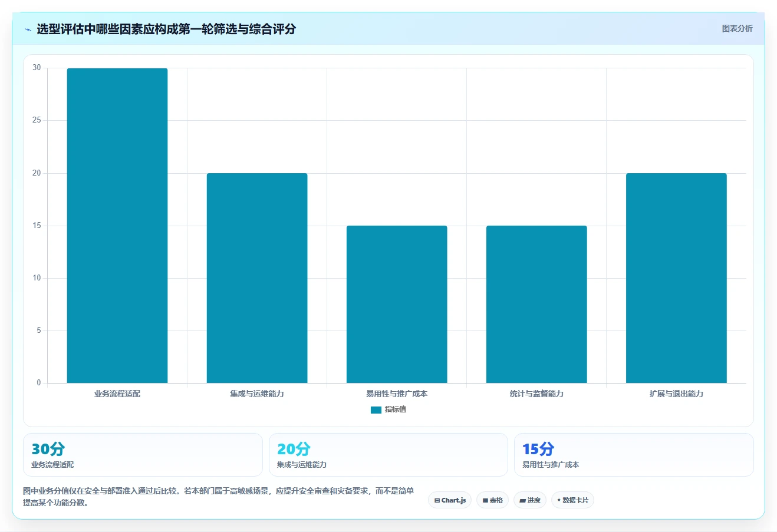Open the 20分 集成与运维能力 data card
Viewport: 777px width, 532px height.
[388, 455]
